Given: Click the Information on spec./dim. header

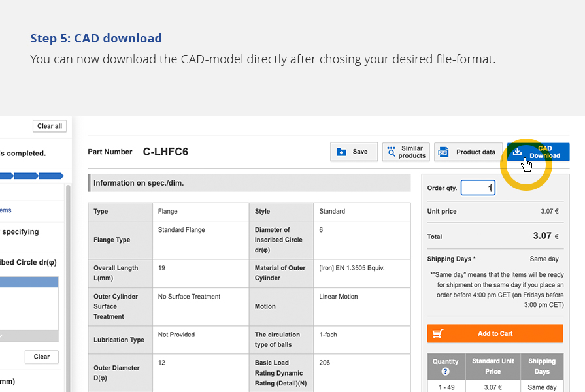Looking at the screenshot, I should click(249, 183).
